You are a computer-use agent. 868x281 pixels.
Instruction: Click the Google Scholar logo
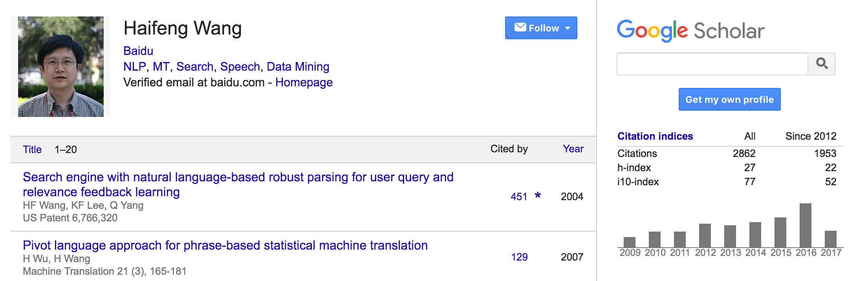pos(690,31)
